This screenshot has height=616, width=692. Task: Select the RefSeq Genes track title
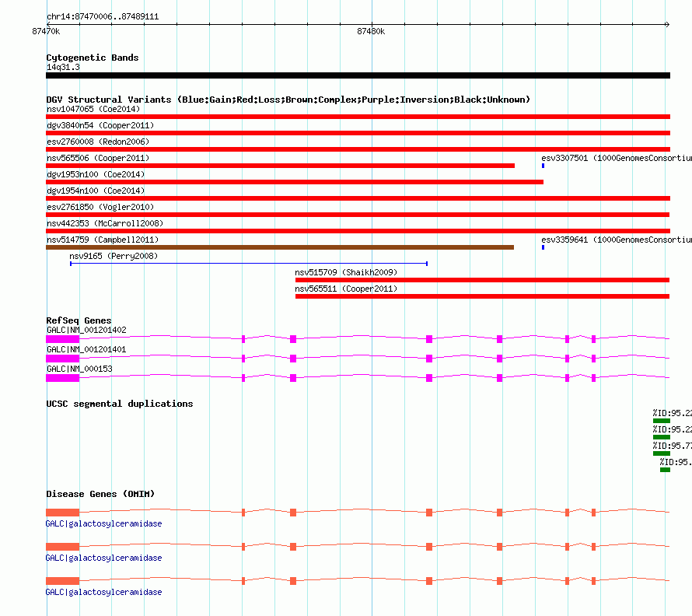79,320
